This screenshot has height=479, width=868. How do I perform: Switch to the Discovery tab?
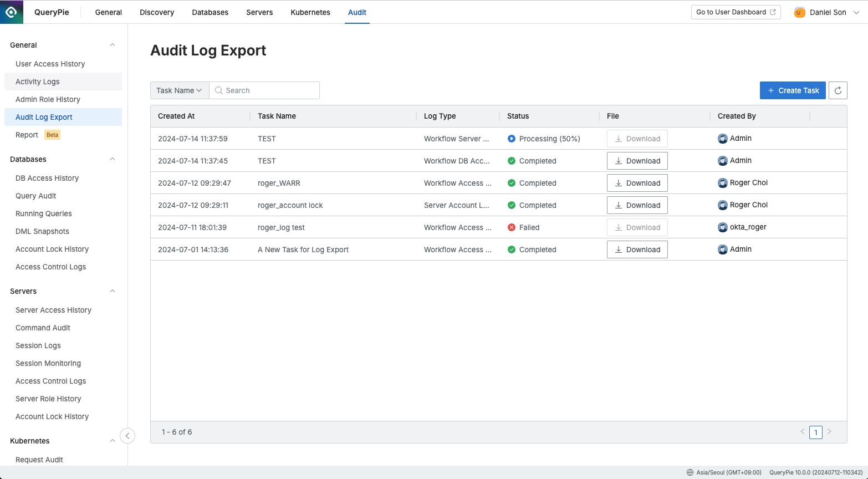157,12
